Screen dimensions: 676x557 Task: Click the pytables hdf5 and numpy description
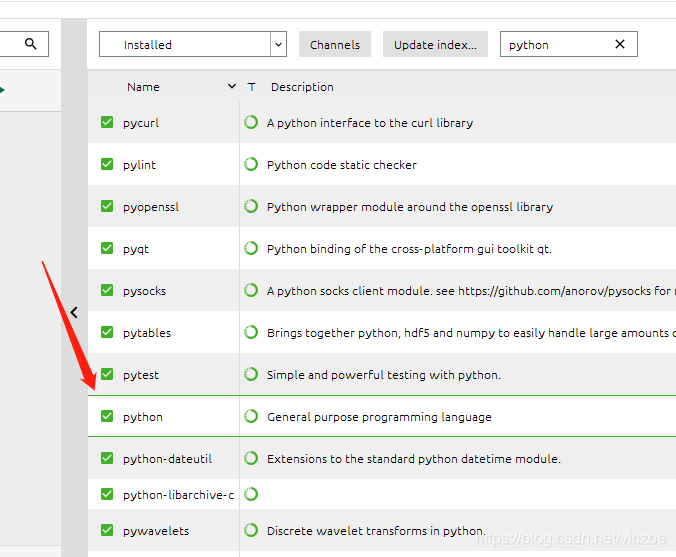(x=471, y=333)
